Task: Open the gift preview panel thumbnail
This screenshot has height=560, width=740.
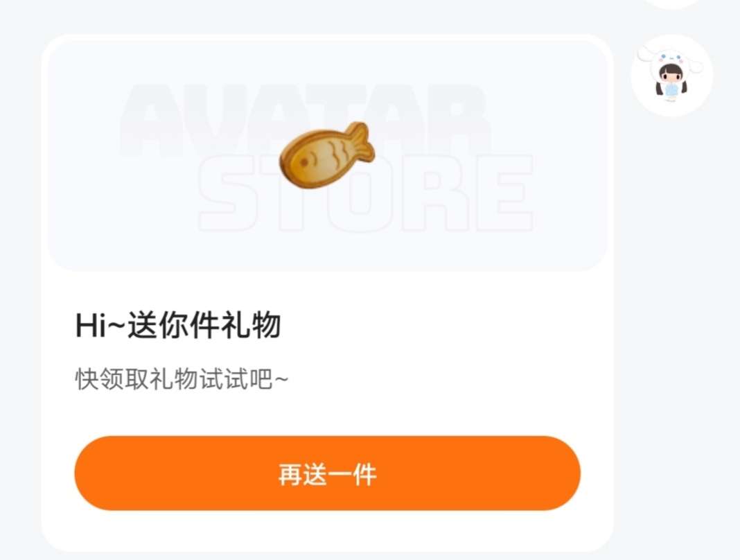Action: (x=327, y=156)
